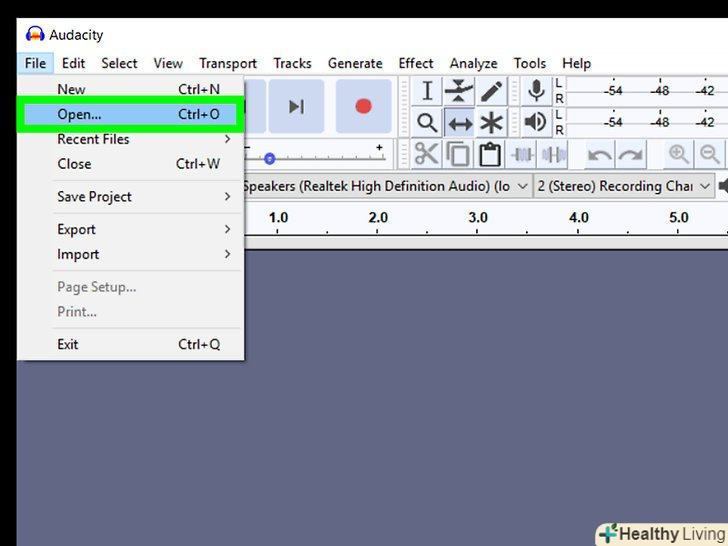Open the Speakers playback device dropdown
Screen dimensions: 728x546
click(386, 186)
